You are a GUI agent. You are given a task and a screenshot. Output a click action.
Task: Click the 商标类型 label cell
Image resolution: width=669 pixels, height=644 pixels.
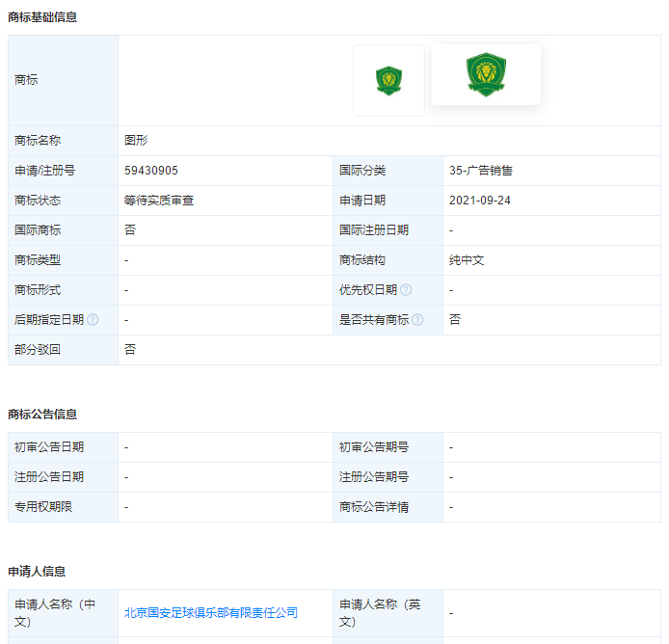[x=64, y=260]
